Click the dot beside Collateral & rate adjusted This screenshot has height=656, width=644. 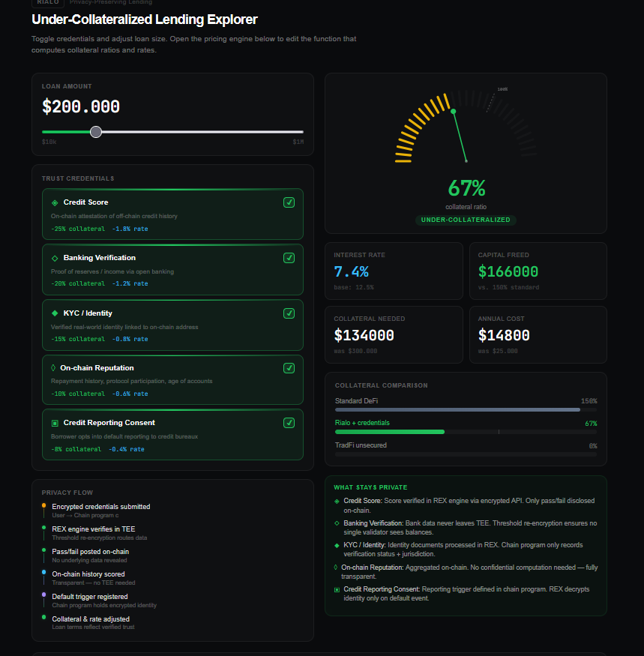[x=44, y=617]
